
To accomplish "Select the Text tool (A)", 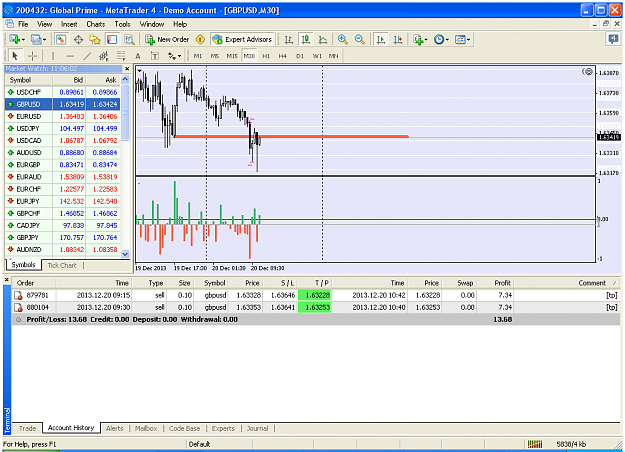I will [x=138, y=56].
